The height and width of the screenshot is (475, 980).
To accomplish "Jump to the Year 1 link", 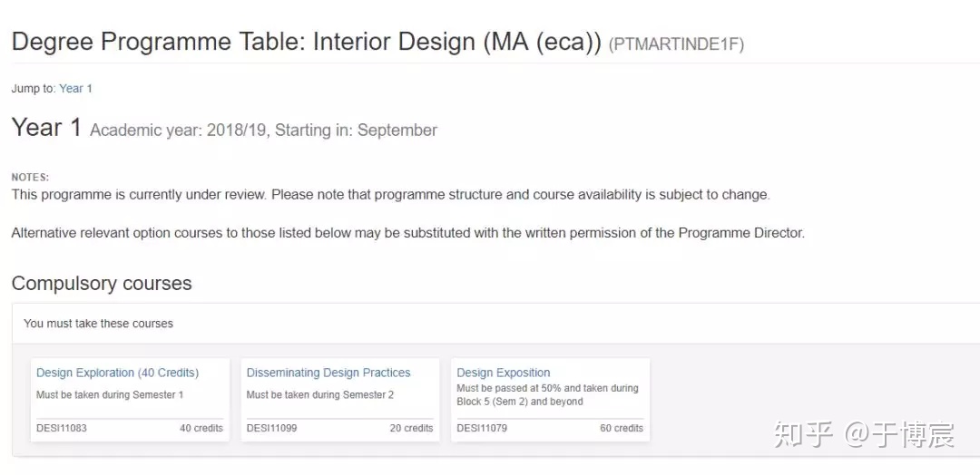I will [75, 89].
